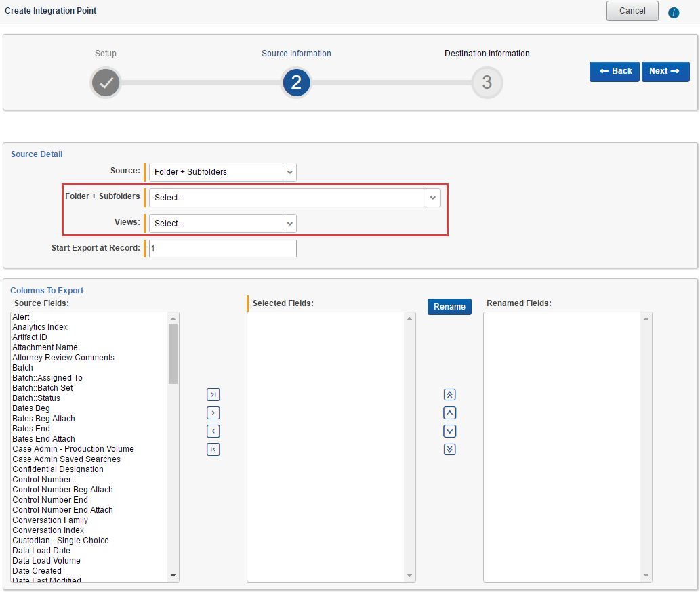Click Source Fields scrollbar down arrow
This screenshot has width=700, height=592.
click(173, 576)
